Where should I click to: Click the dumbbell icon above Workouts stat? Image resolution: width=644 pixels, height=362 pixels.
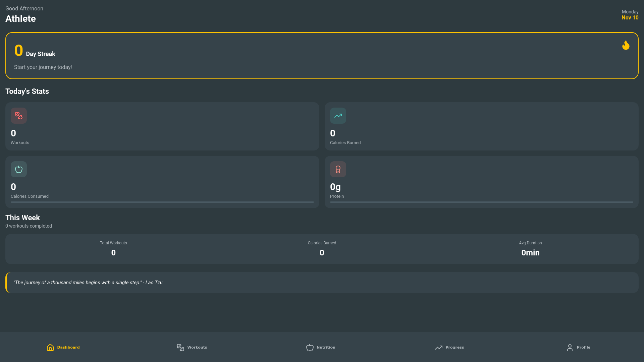[x=19, y=116]
